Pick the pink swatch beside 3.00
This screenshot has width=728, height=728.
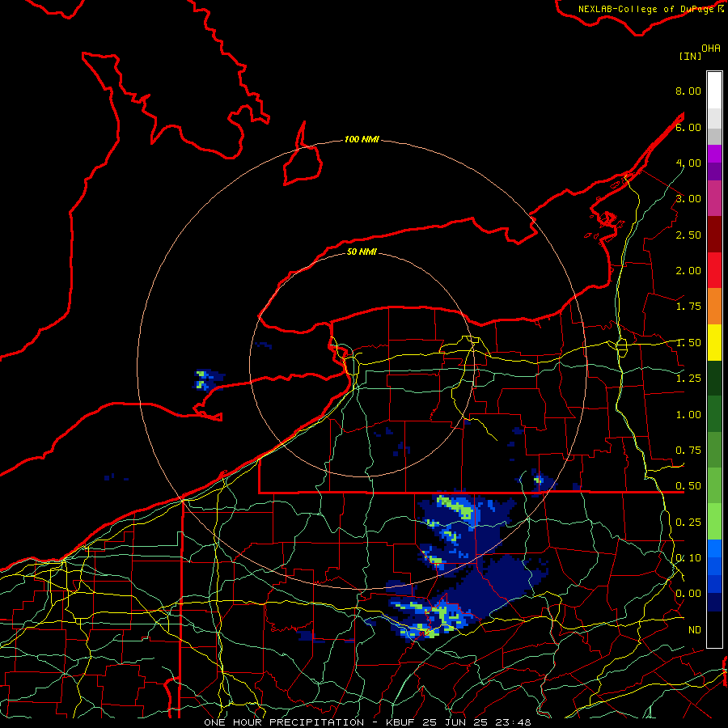coord(714,199)
